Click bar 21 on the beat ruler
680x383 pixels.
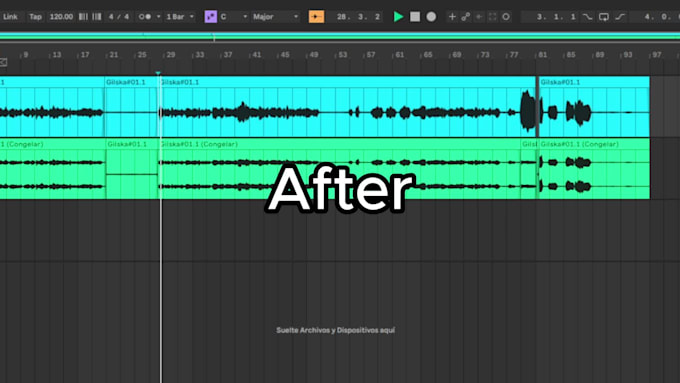tap(114, 55)
